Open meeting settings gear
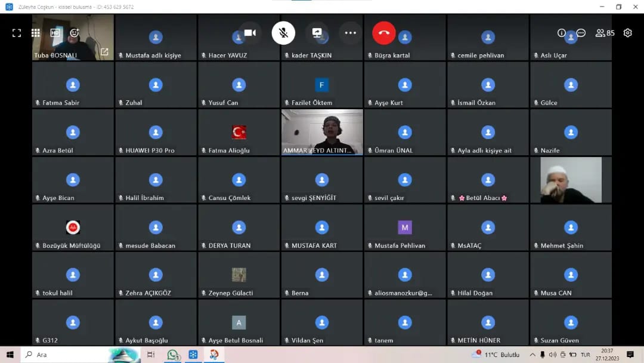 (x=627, y=33)
